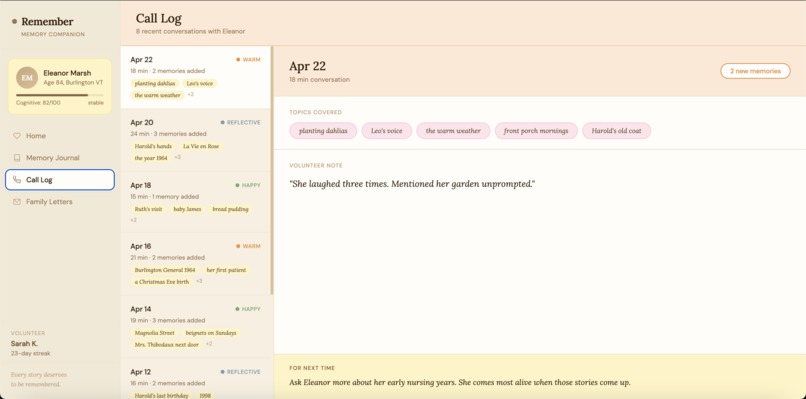Click the HAPPY mood indicator on Apr 18

(x=248, y=185)
